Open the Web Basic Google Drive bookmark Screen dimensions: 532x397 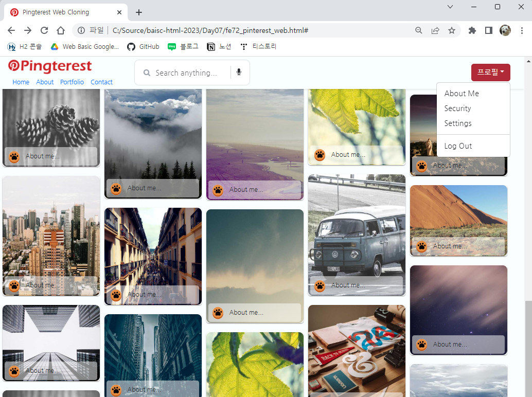(x=85, y=47)
